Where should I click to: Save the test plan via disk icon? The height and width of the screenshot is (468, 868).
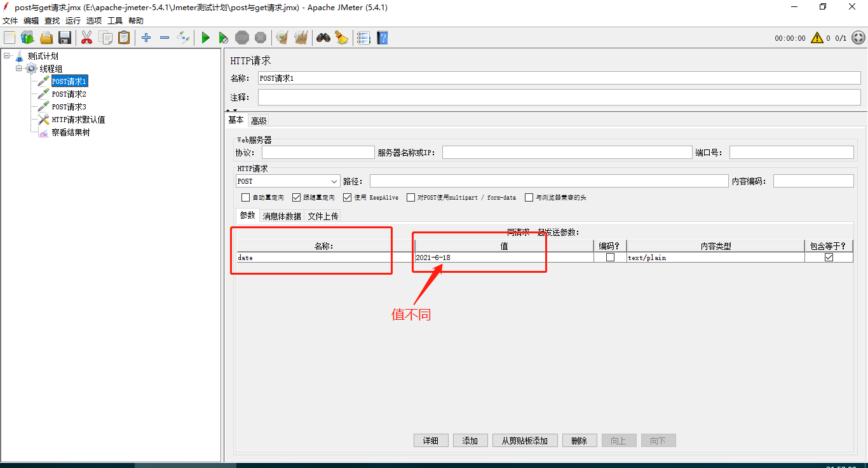click(x=65, y=38)
